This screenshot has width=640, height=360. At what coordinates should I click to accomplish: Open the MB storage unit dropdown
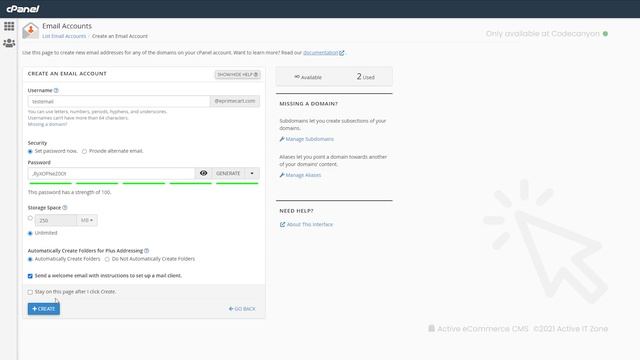tap(87, 220)
